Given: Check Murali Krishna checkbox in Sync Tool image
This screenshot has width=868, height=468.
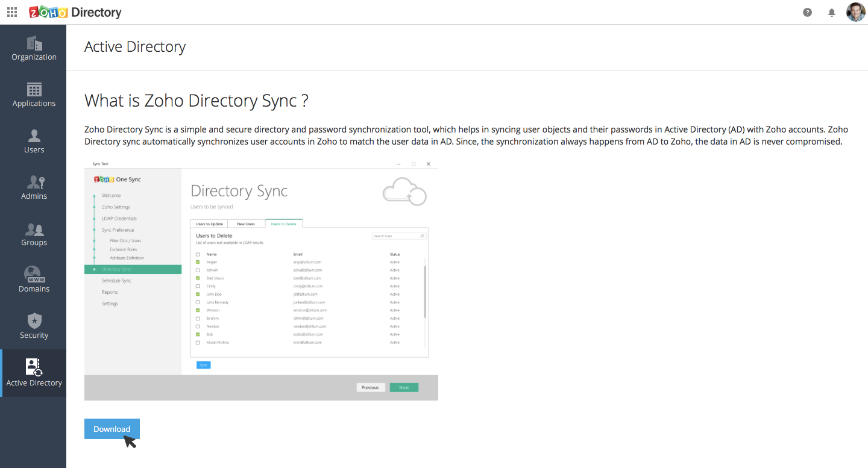Looking at the screenshot, I should point(198,342).
